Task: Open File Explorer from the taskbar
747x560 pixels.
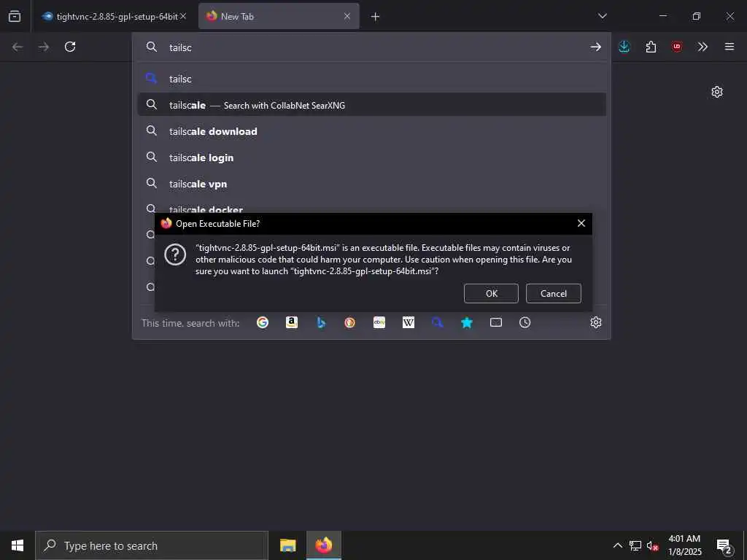Action: (287, 545)
